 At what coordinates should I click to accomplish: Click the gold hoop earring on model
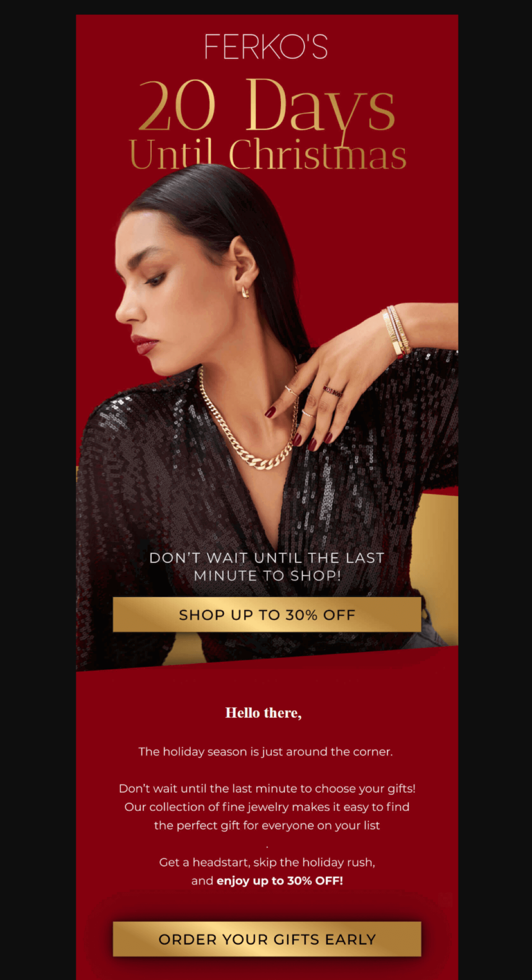click(245, 292)
